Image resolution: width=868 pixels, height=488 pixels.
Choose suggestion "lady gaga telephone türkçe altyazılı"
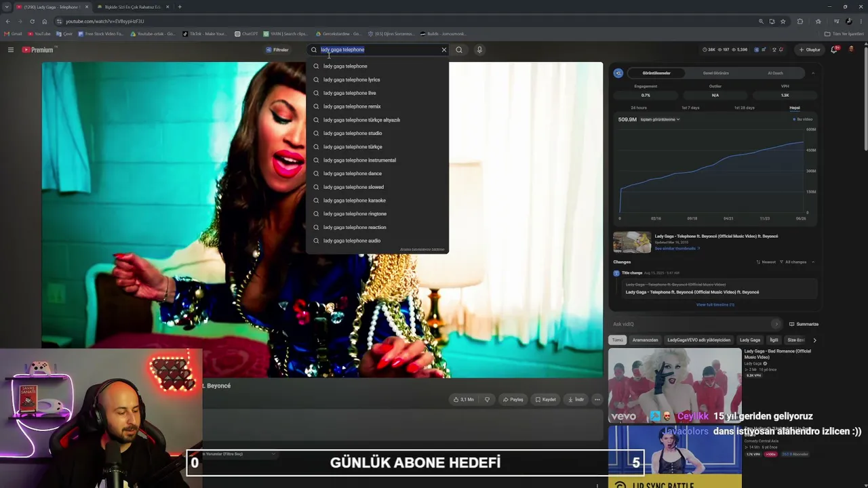[x=377, y=120]
